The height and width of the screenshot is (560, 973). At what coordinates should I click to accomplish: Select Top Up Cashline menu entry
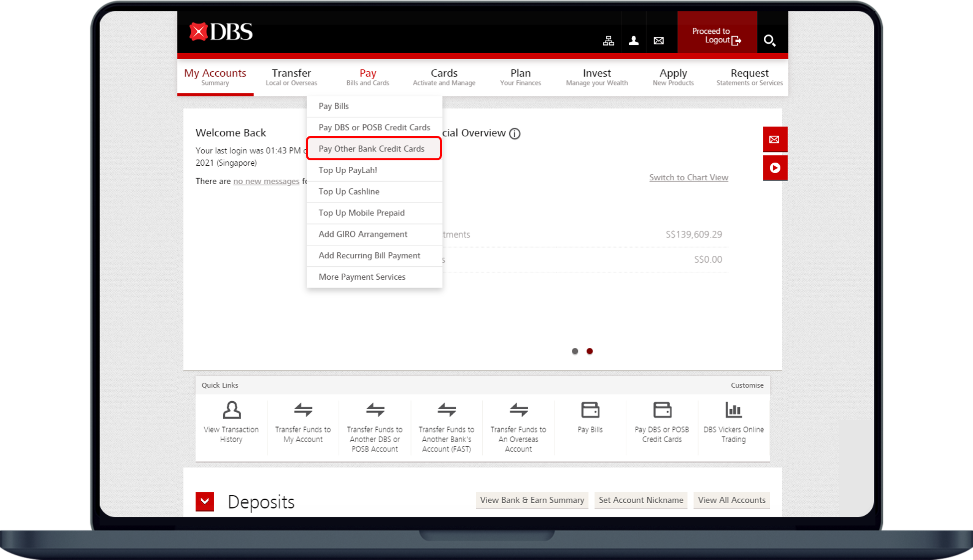(x=374, y=192)
